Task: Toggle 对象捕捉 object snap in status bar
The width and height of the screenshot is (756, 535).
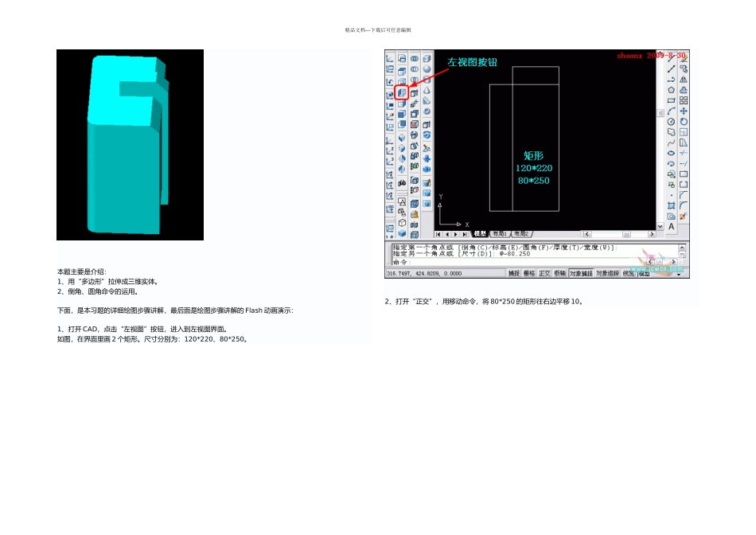Action: point(581,274)
